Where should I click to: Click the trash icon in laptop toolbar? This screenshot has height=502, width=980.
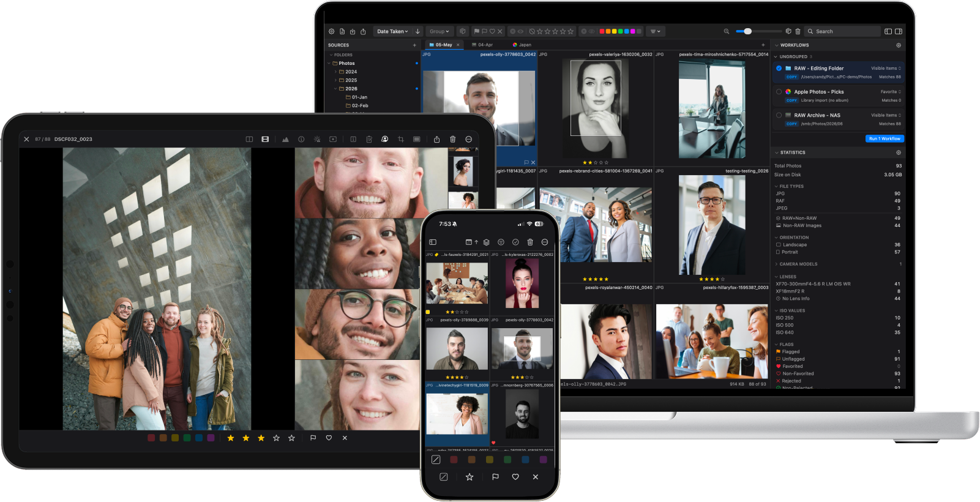coord(798,31)
